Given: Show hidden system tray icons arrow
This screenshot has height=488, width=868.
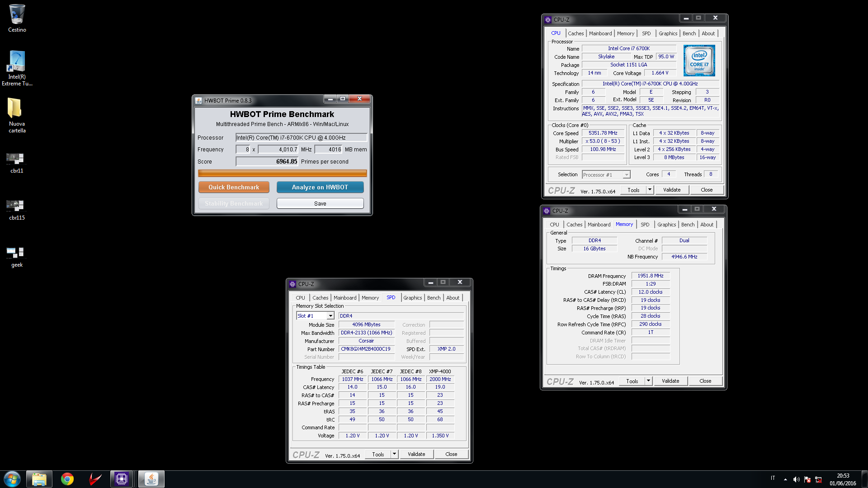Looking at the screenshot, I should tap(785, 479).
